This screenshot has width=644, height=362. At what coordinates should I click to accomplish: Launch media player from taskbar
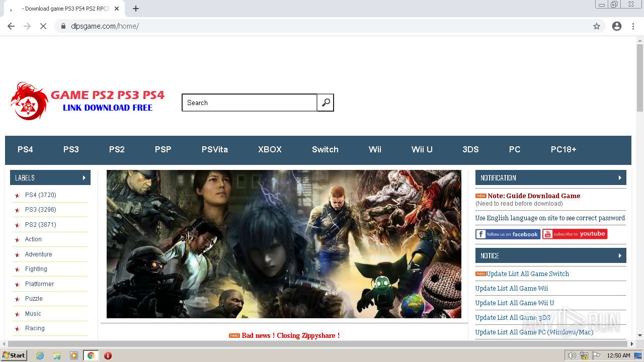point(74,355)
